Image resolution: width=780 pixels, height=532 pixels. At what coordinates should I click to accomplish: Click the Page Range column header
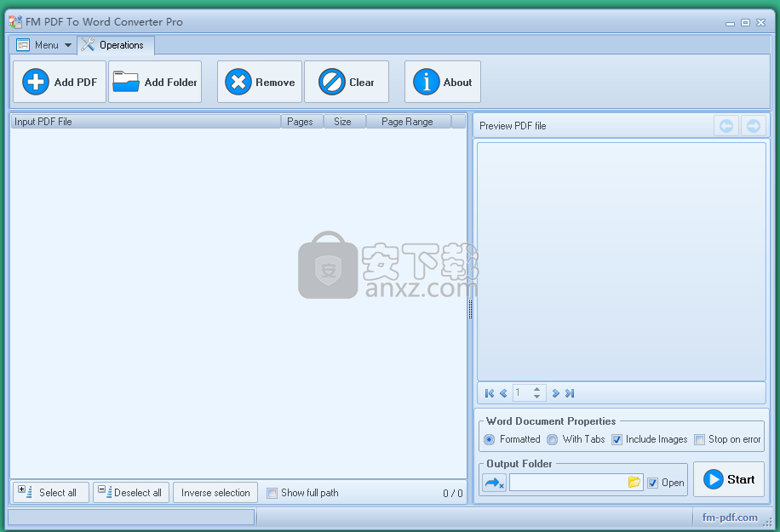click(x=409, y=122)
